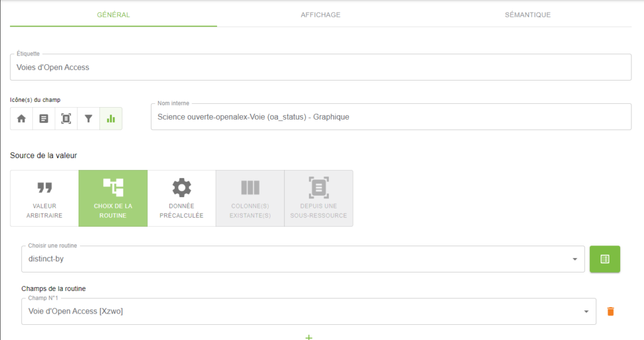Image resolution: width=644 pixels, height=340 pixels.
Task: Edit the Nom interne input field
Action: 391,116
